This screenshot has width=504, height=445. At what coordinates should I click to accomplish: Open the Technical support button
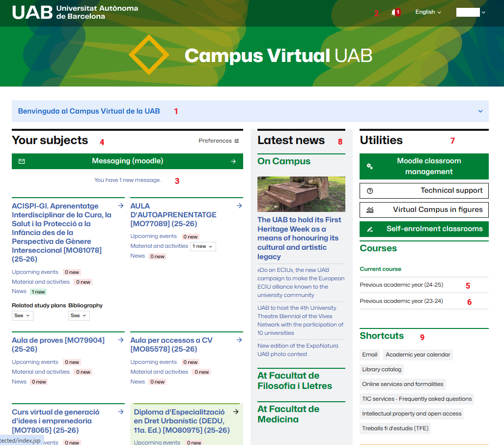tap(424, 191)
